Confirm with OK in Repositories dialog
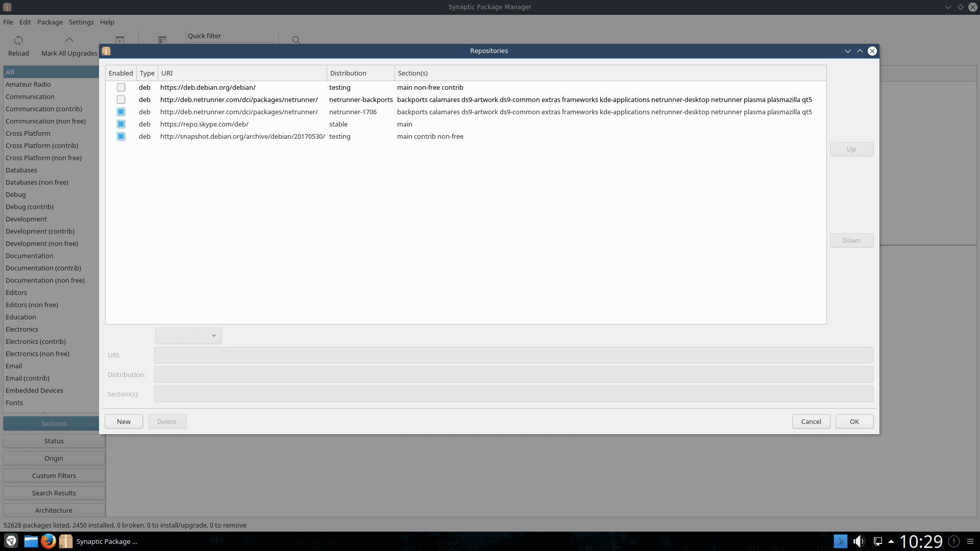Viewport: 980px width, 551px height. 854,421
